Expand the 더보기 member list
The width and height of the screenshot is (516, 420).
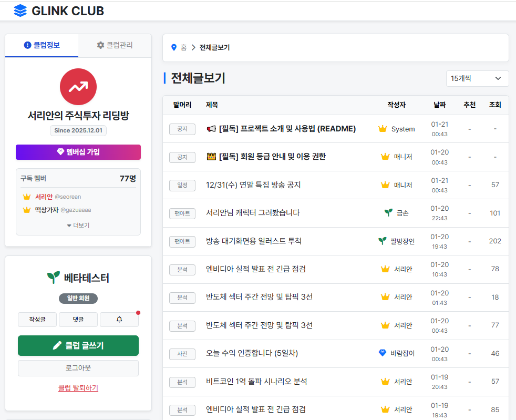pos(78,225)
